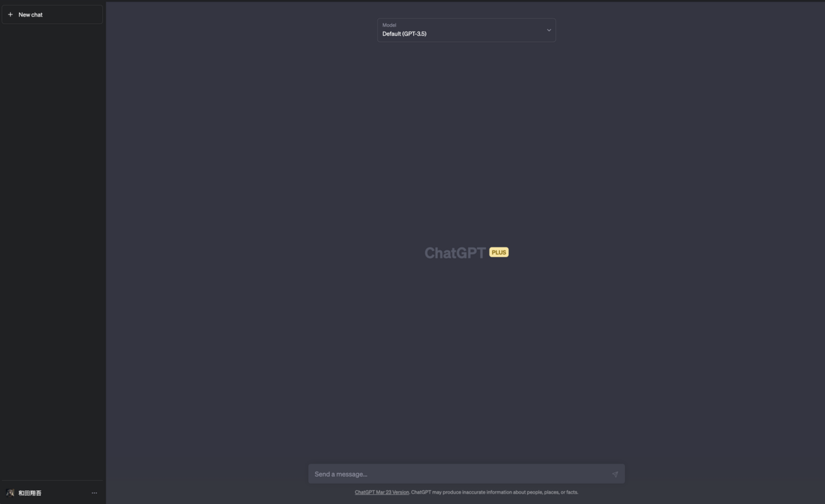825x504 pixels.
Task: Click the Send a message input field
Action: point(466,474)
